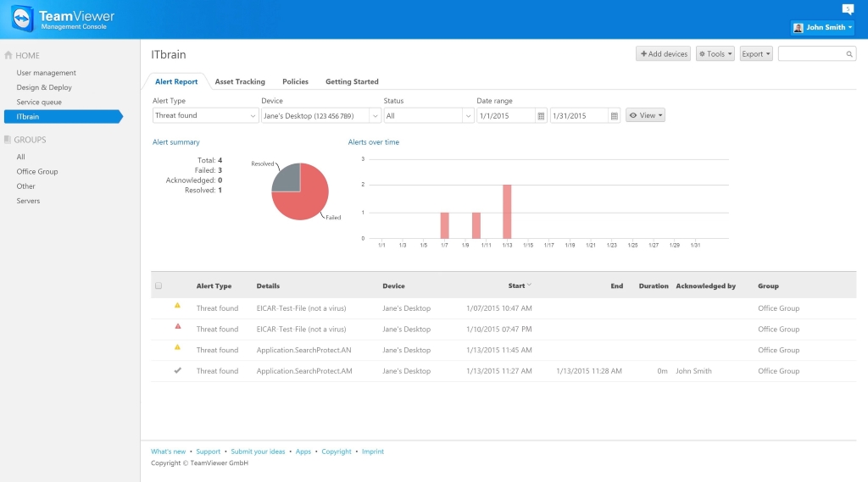868x482 pixels.
Task: Open the start date calendar picker
Action: click(541, 116)
